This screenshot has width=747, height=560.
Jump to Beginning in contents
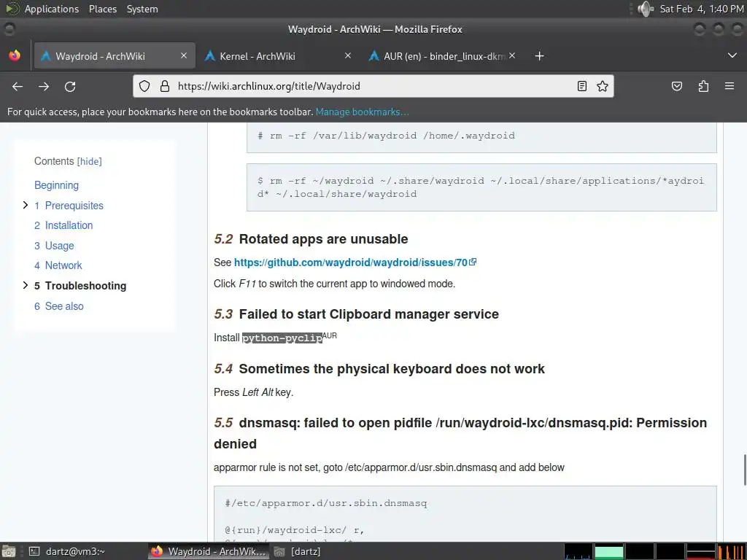coord(56,185)
